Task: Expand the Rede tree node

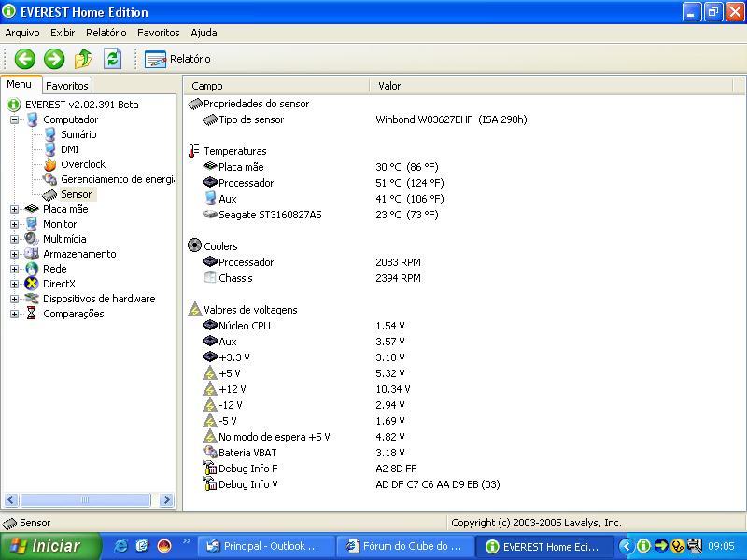Action: click(14, 269)
